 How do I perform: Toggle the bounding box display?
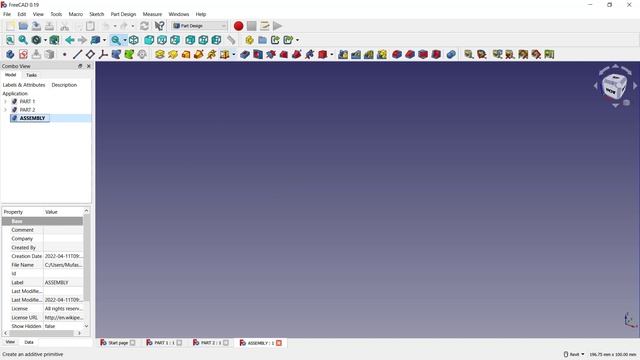point(54,40)
